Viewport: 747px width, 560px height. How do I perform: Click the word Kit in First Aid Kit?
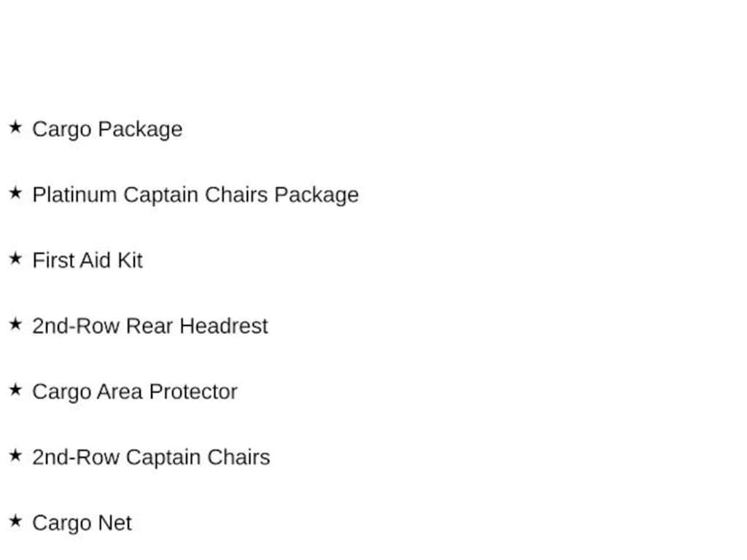130,260
